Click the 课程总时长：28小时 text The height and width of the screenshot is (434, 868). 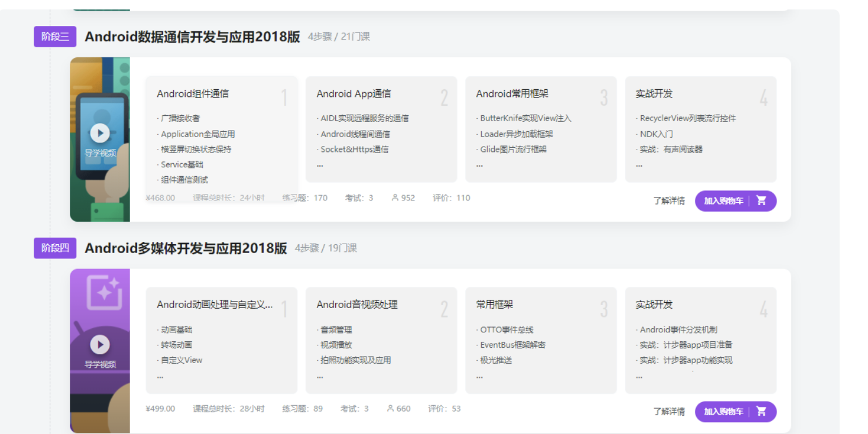click(x=228, y=409)
